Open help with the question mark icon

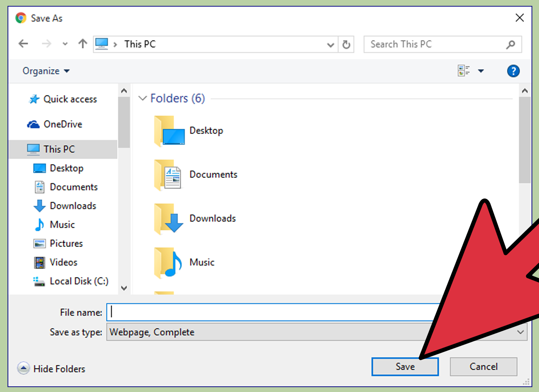tap(513, 71)
